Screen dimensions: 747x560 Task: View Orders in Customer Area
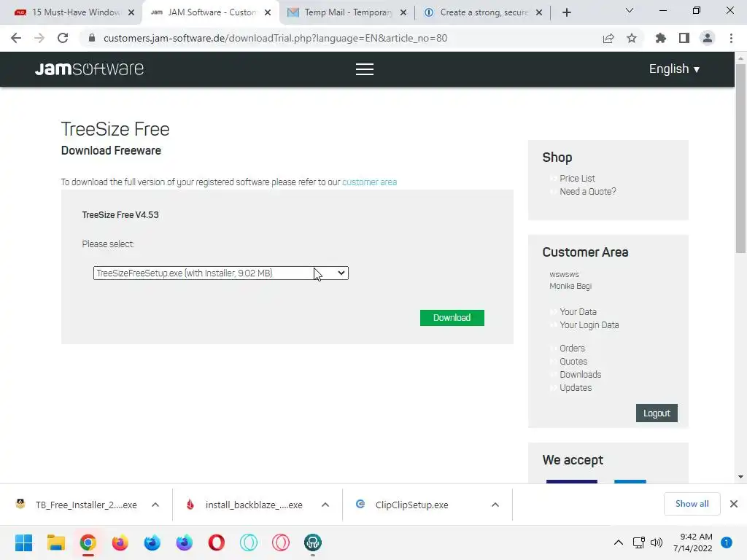[572, 348]
